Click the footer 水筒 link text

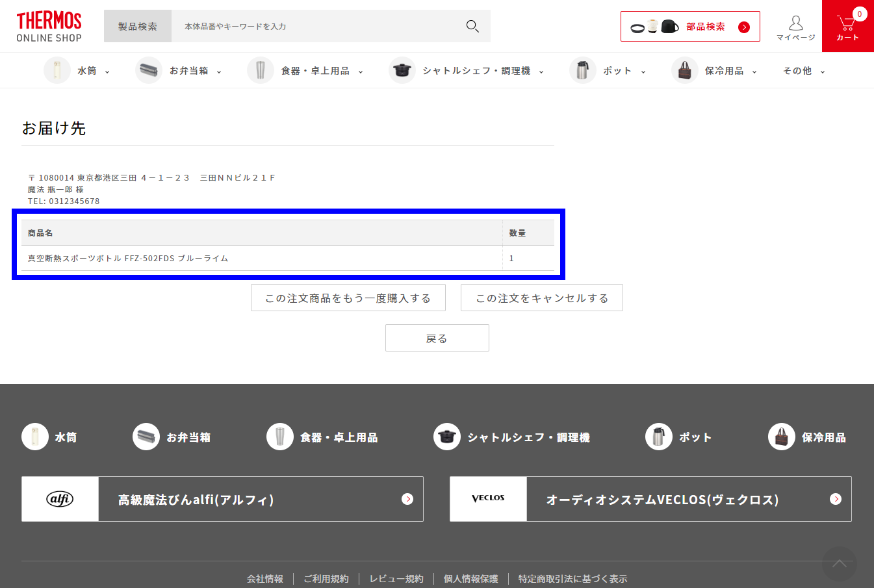point(66,437)
